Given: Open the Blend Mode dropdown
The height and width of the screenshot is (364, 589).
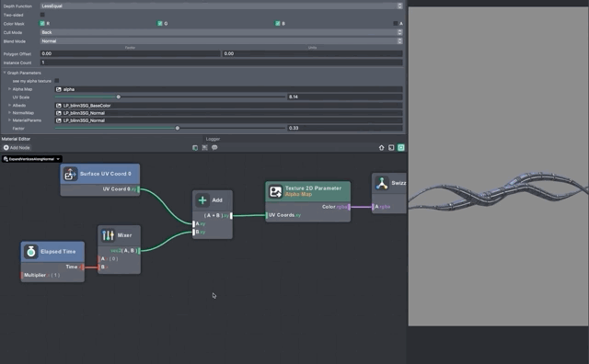Looking at the screenshot, I should (x=221, y=40).
